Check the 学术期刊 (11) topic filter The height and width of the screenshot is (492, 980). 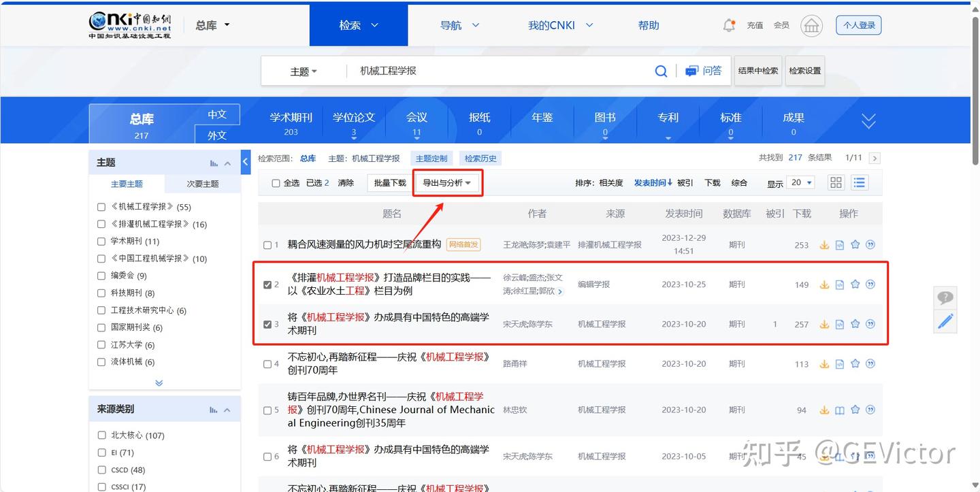click(x=101, y=242)
